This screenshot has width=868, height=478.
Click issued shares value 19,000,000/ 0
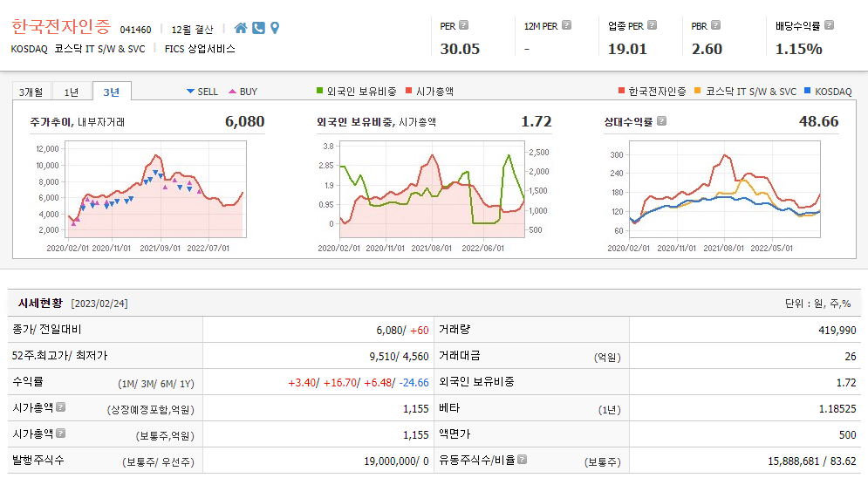396,461
